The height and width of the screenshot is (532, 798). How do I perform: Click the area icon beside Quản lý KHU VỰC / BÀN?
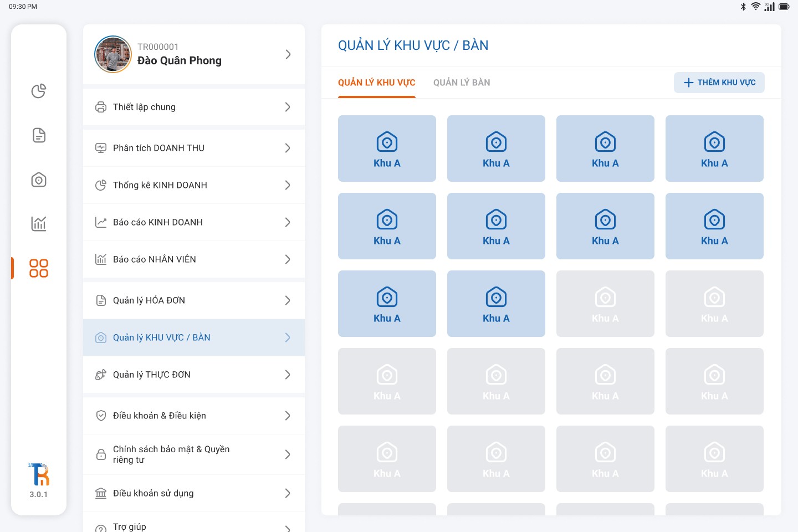coord(101,337)
